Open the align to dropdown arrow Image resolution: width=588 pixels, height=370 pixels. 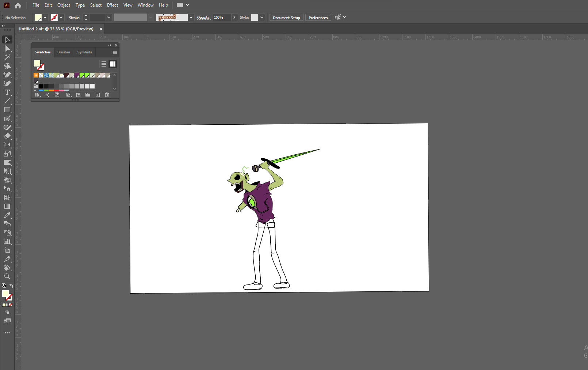point(344,17)
